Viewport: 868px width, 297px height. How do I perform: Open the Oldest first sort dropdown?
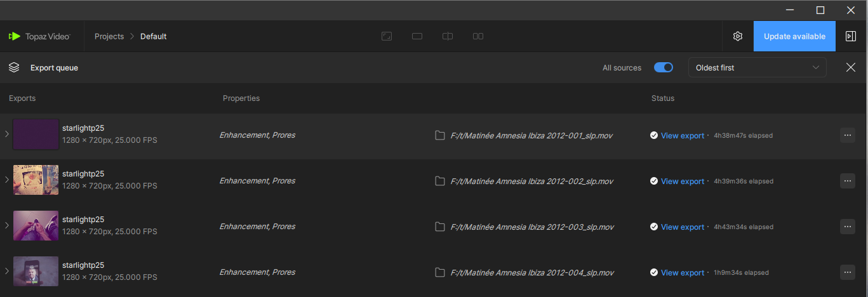pos(758,67)
